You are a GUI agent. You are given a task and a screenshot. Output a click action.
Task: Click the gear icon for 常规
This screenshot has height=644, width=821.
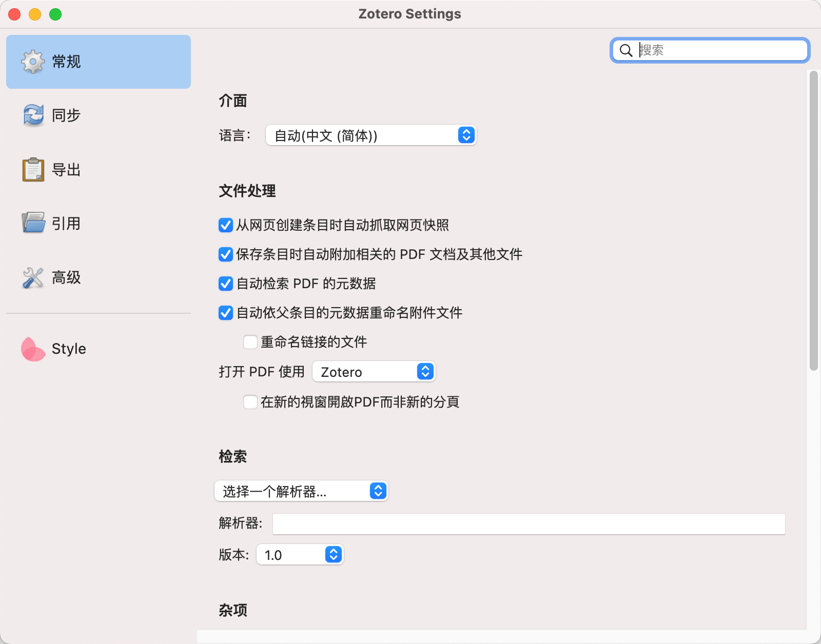coord(33,62)
